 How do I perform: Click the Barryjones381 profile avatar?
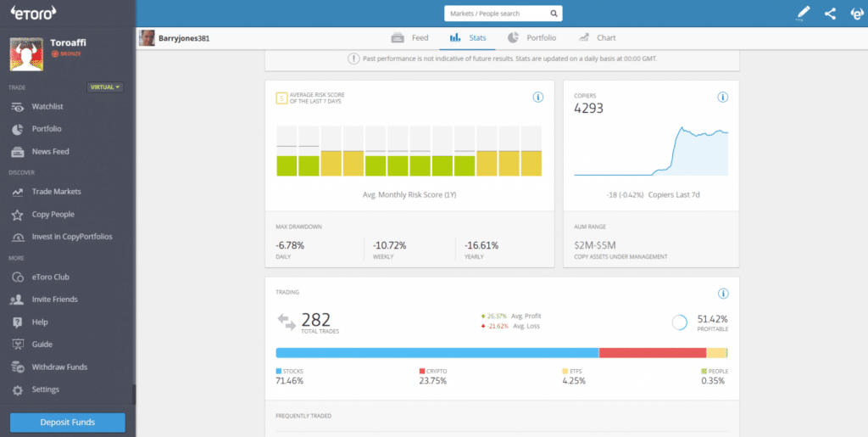click(147, 38)
